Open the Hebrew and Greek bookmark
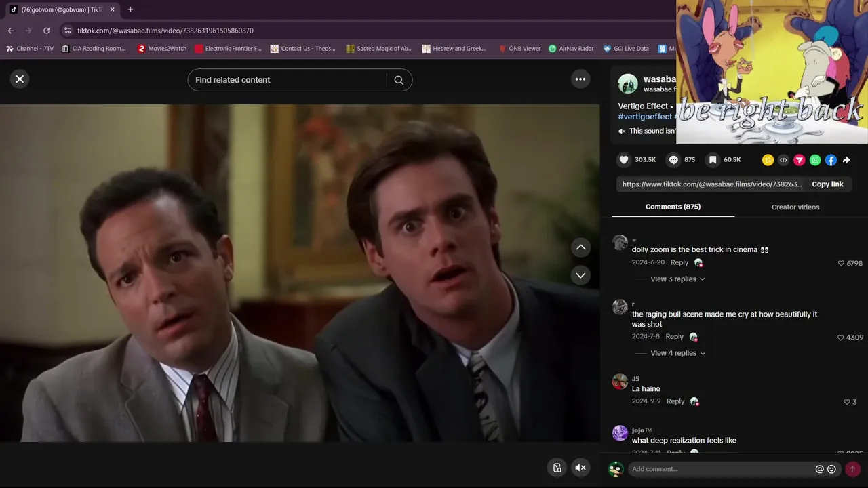Screen dimensions: 868x488 454,49
